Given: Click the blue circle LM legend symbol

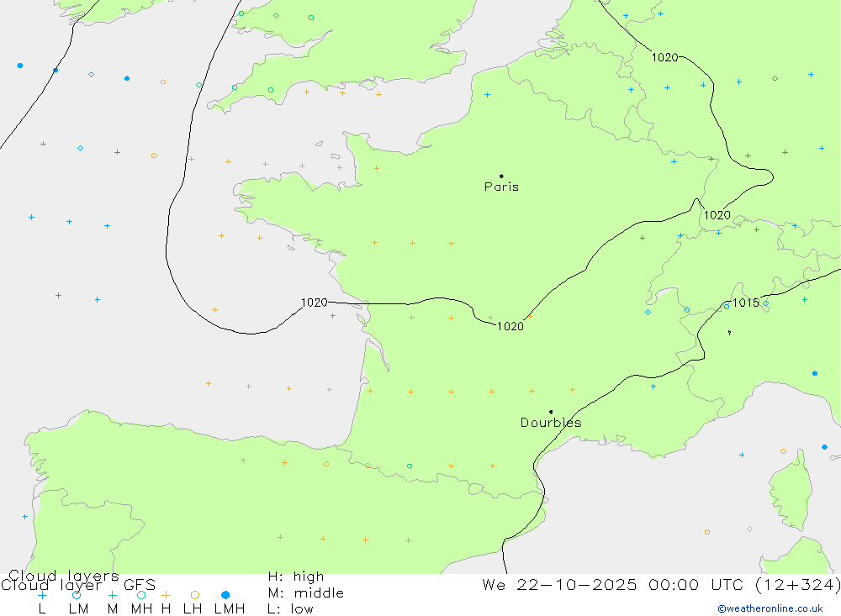Looking at the screenshot, I should point(77,595).
